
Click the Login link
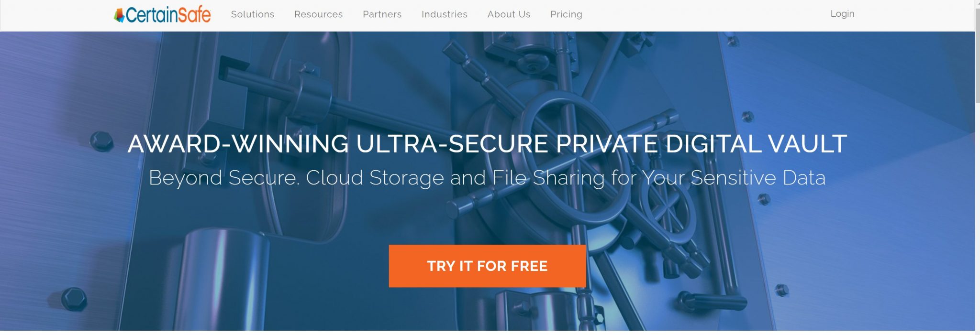[842, 14]
